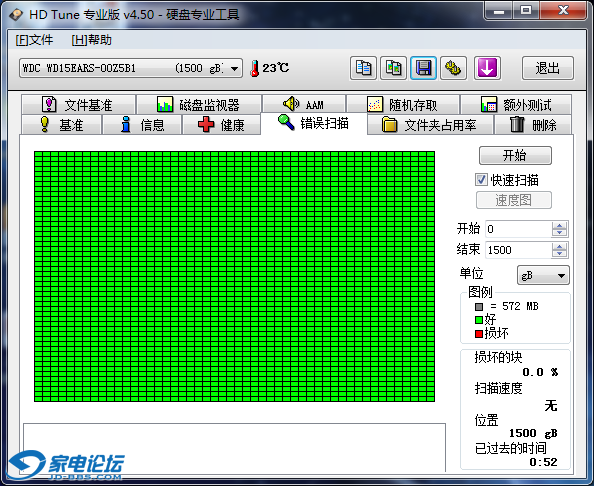Click the save screenshot floppy disk icon

click(x=423, y=68)
